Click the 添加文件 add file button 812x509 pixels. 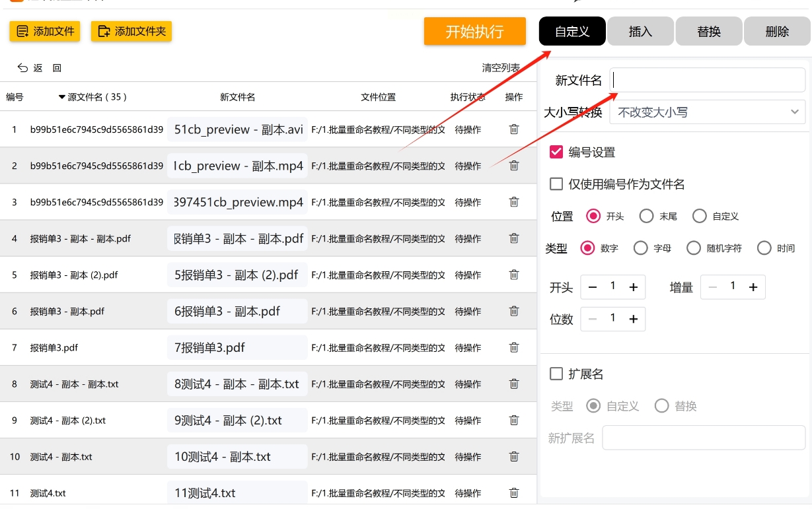(45, 31)
